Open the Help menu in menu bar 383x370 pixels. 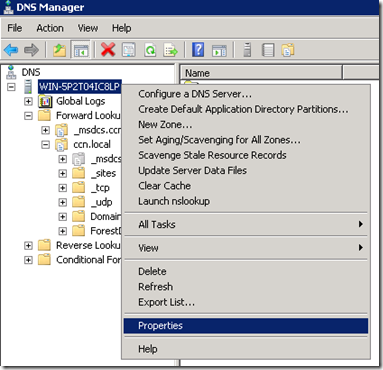(x=121, y=28)
